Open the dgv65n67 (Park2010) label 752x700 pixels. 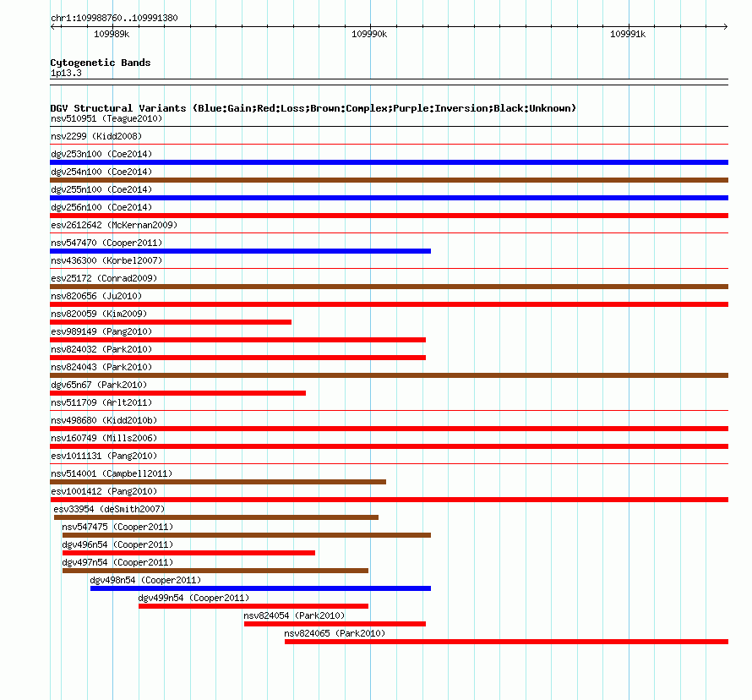(99, 385)
